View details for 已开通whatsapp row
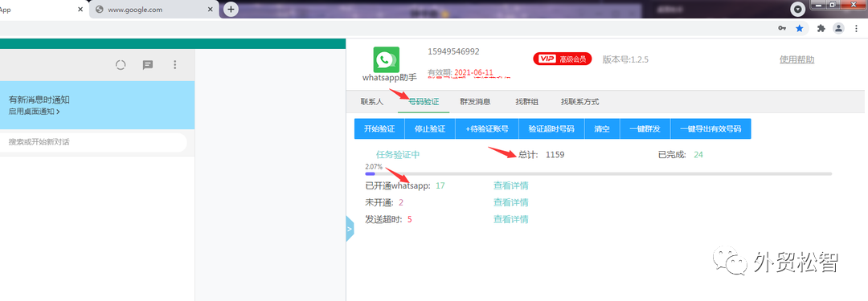 point(511,185)
